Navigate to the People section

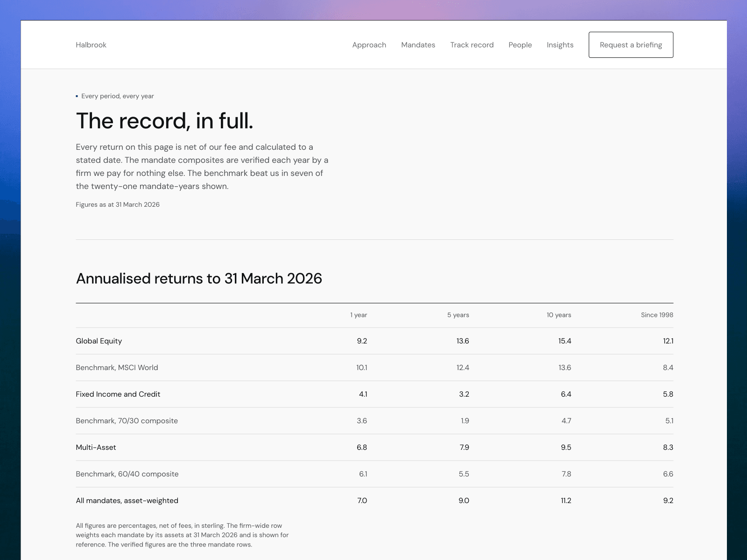pyautogui.click(x=520, y=45)
